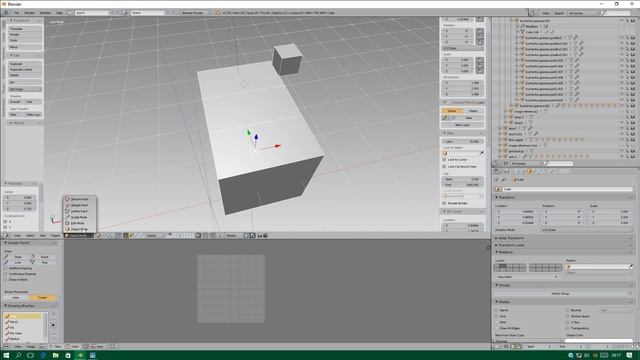This screenshot has height=360, width=640.
Task: Enable Lock to Cursor checkbox
Action: tap(444, 160)
